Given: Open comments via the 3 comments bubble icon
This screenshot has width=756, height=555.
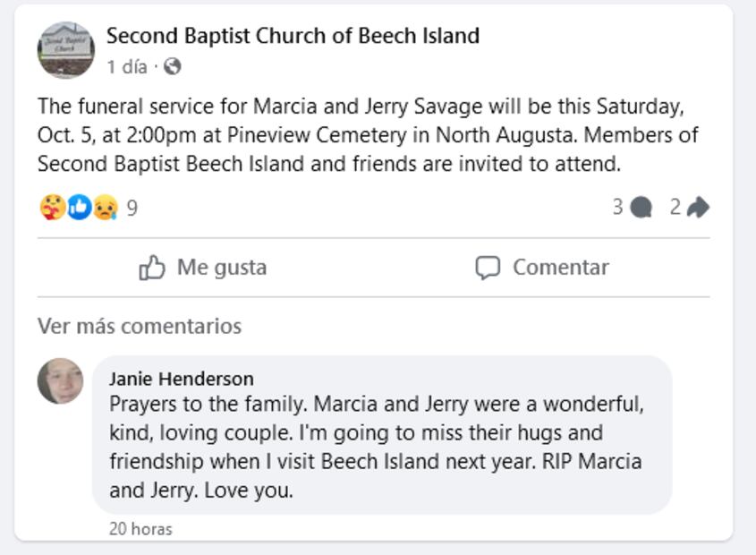Looking at the screenshot, I should [x=641, y=208].
